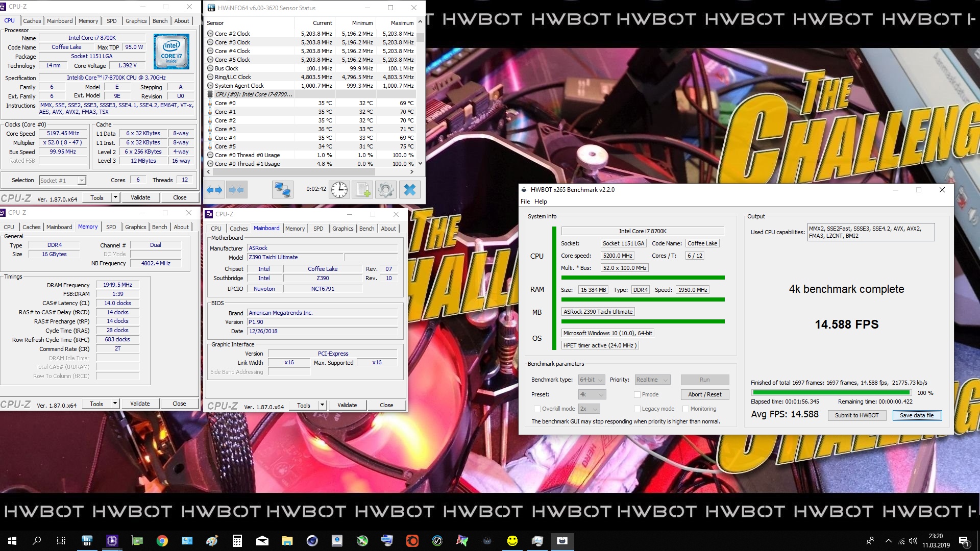
Task: Open the purple CPU-Z taskbar icon
Action: point(112,541)
